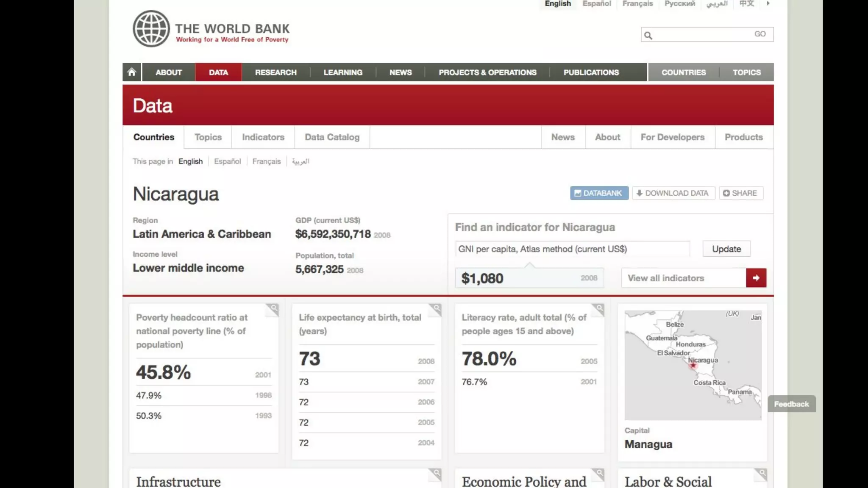Switch to the Indicators tab
Screen dimensions: 868x488
click(263, 137)
